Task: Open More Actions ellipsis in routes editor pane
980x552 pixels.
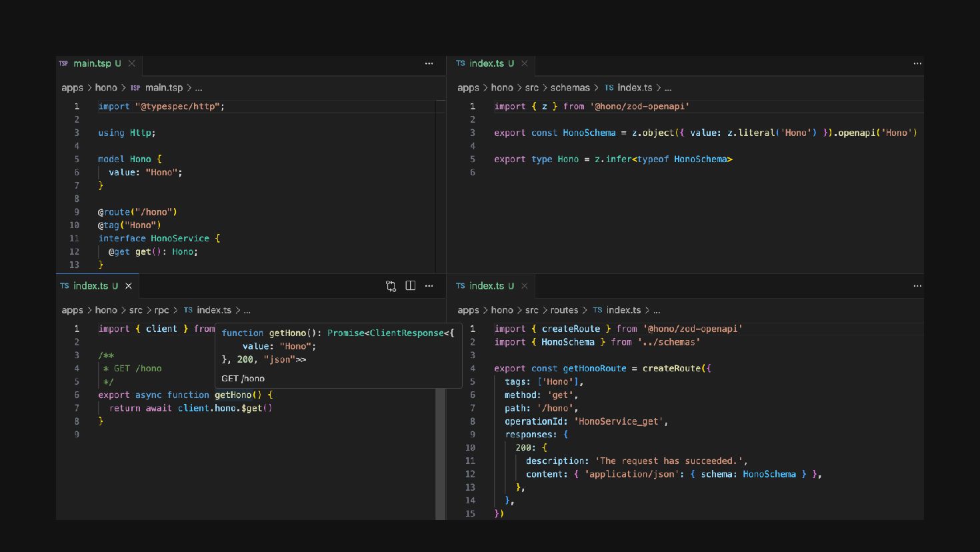Action: pos(917,286)
